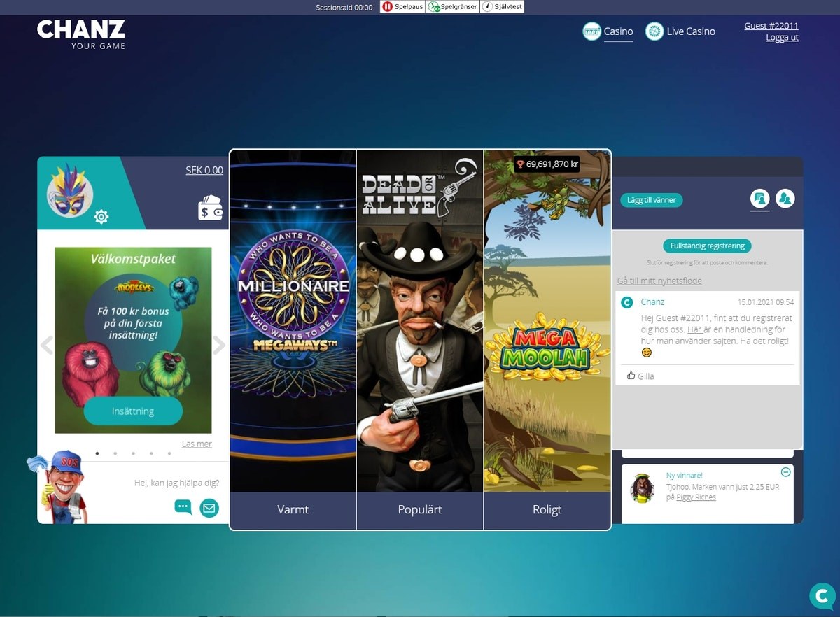Click the Gilla like toggle

640,376
